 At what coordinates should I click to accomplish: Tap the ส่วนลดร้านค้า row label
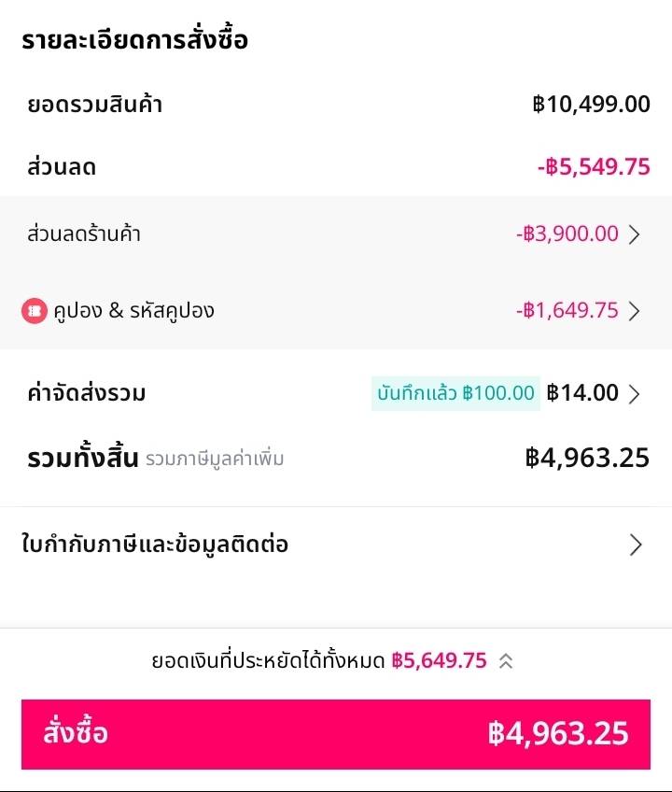84,233
